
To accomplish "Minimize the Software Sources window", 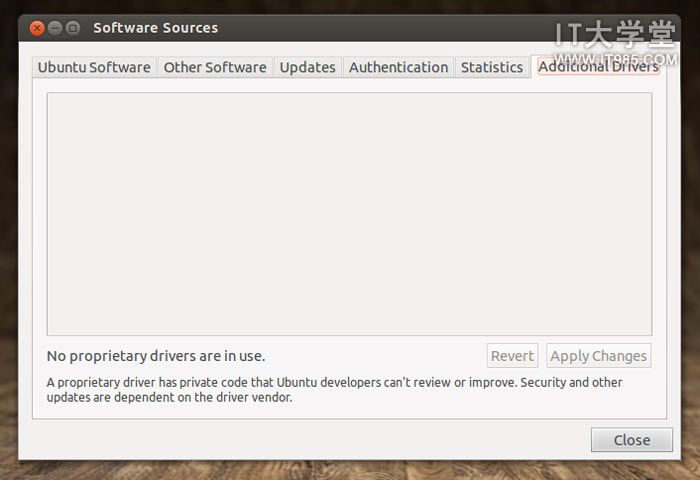I will coord(55,28).
